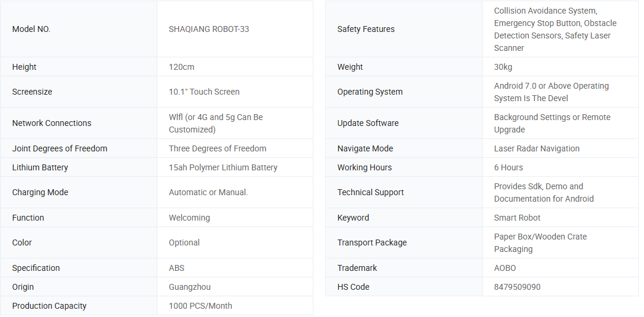
Task: Select the Automatic or Manual charging value
Action: point(208,192)
